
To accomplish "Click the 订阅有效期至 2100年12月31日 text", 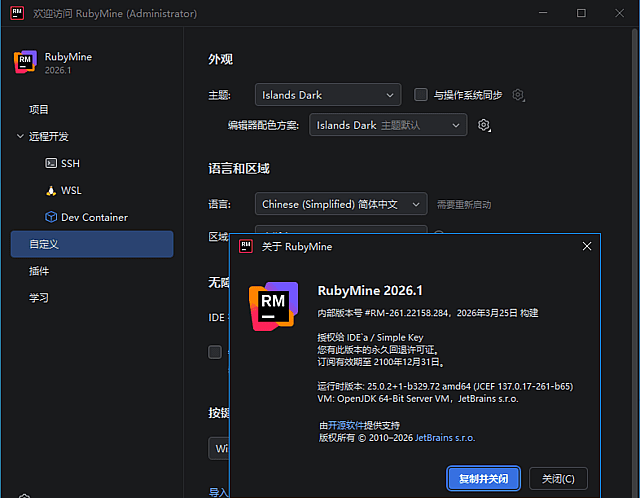I will pos(381,362).
